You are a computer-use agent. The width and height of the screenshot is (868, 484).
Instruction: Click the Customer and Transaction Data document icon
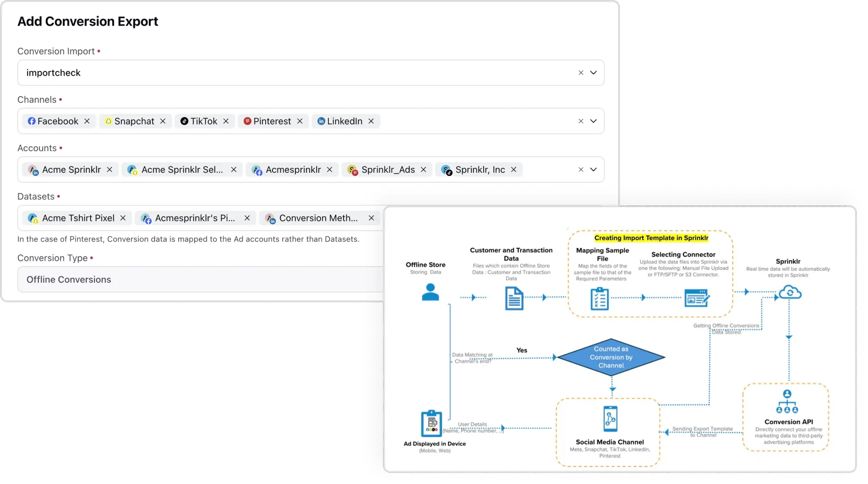514,298
